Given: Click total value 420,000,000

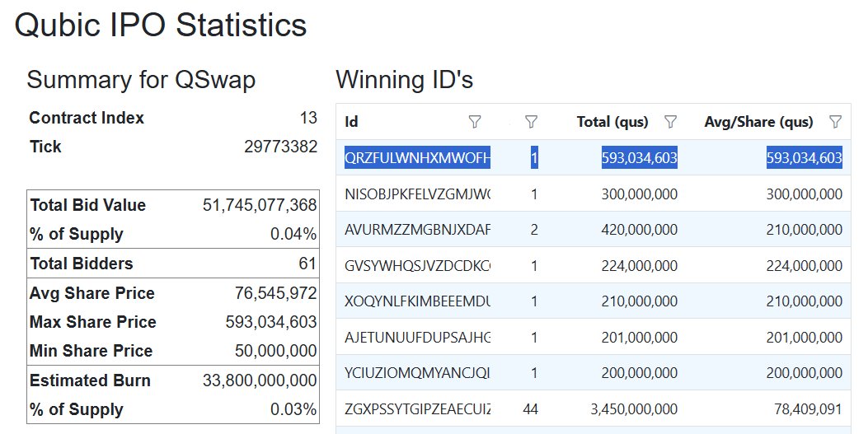Looking at the screenshot, I should coord(640,230).
